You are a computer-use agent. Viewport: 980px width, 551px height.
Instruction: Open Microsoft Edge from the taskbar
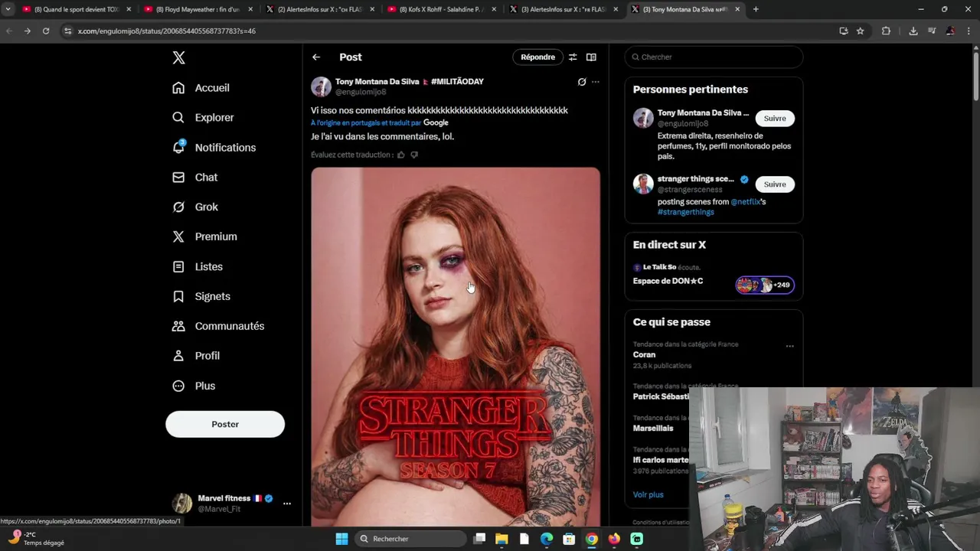(x=547, y=539)
